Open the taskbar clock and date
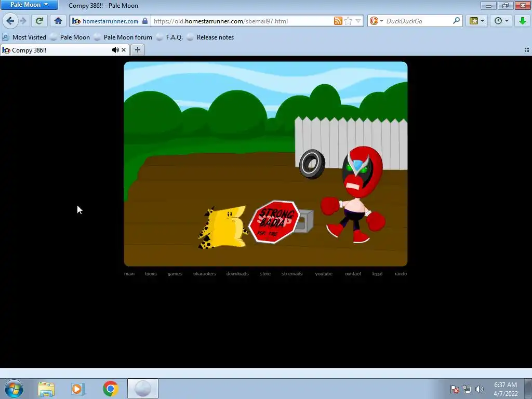Viewport: 532px width, 399px height. click(506, 389)
